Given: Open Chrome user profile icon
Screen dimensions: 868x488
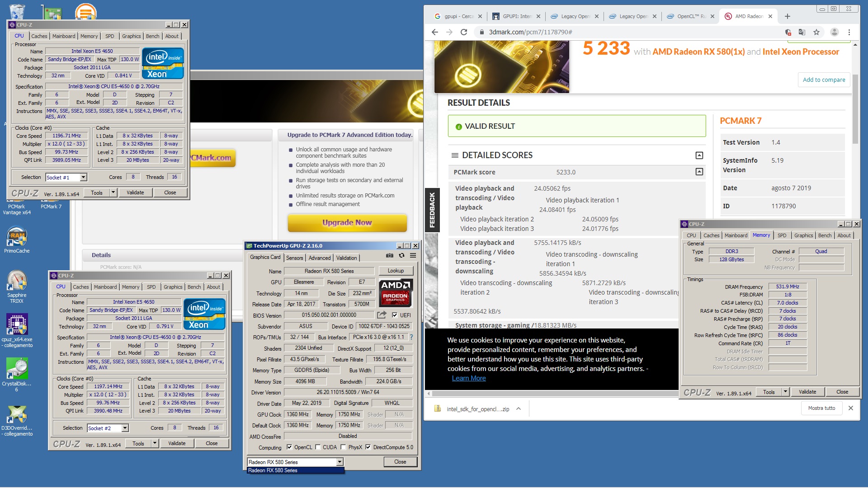Looking at the screenshot, I should [835, 32].
